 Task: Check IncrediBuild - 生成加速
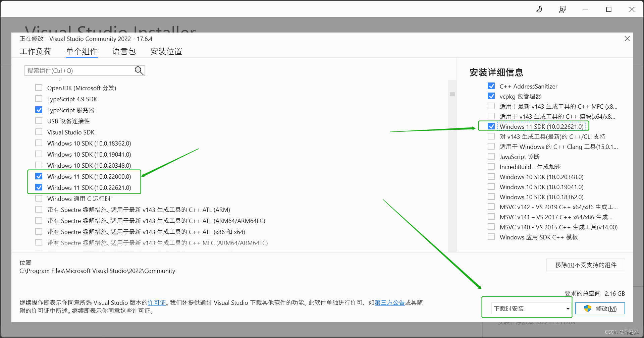tap(491, 166)
